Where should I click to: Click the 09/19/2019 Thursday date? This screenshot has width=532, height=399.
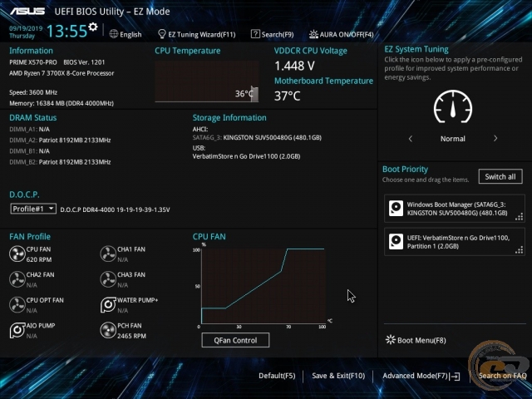[x=26, y=32]
